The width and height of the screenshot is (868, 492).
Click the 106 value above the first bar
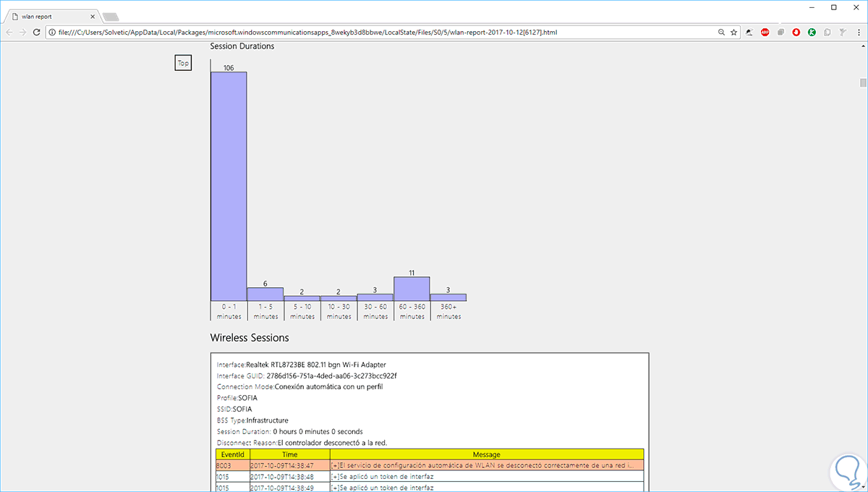229,68
